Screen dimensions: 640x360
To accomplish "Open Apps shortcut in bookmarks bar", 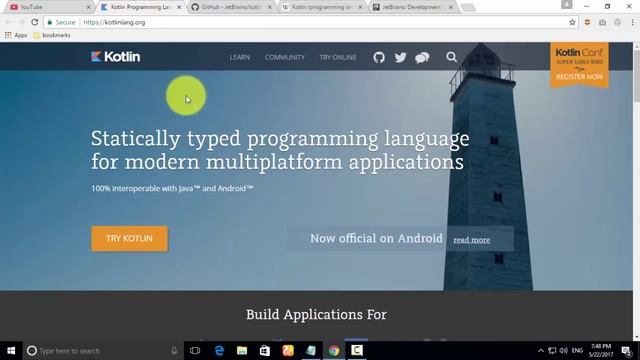I will 16,35.
